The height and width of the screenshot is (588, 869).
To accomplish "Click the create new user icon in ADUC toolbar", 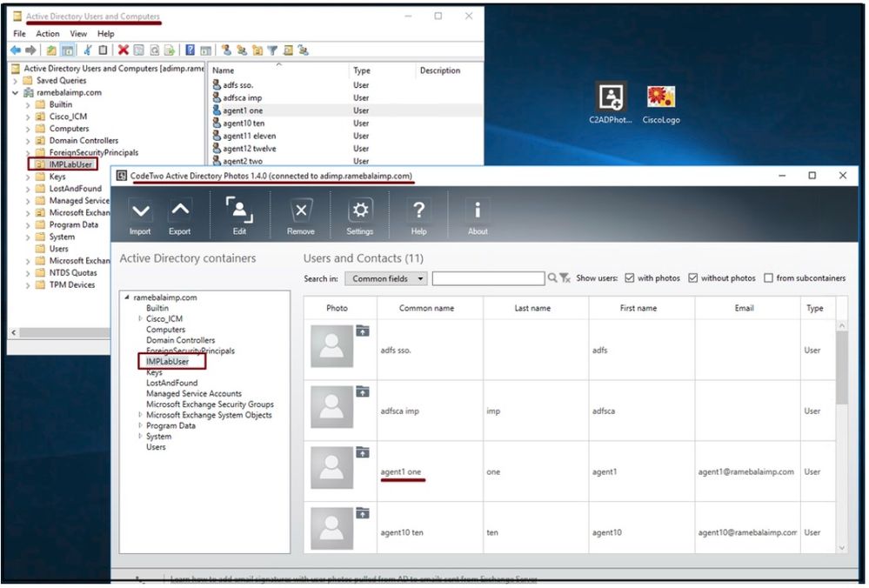I will [226, 50].
